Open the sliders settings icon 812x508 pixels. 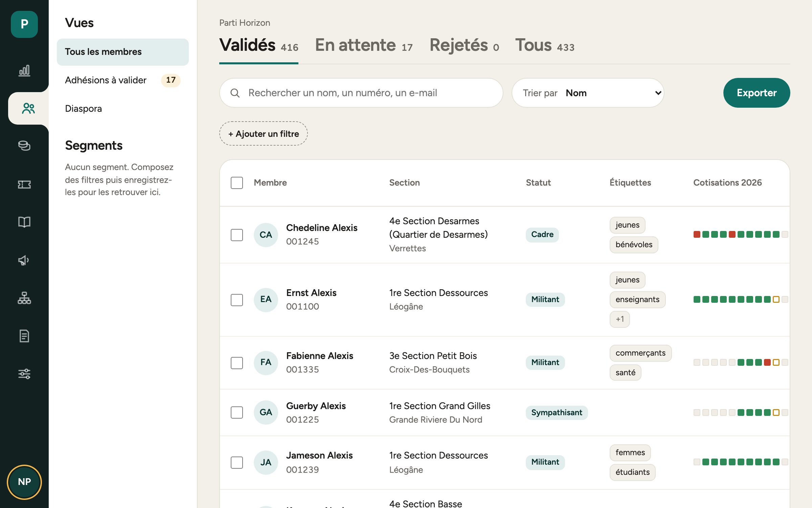point(24,374)
